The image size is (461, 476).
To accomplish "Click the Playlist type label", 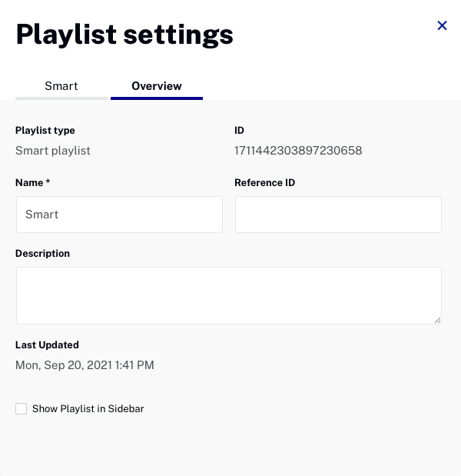I will pyautogui.click(x=45, y=131).
